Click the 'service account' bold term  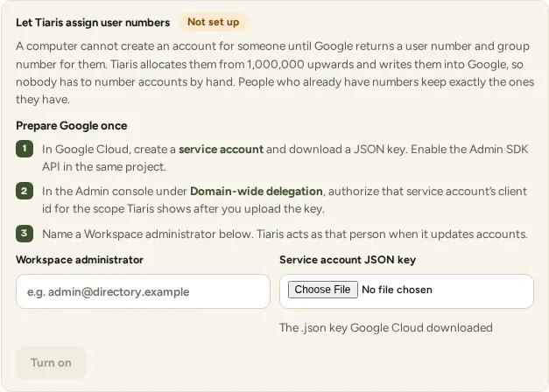click(221, 149)
